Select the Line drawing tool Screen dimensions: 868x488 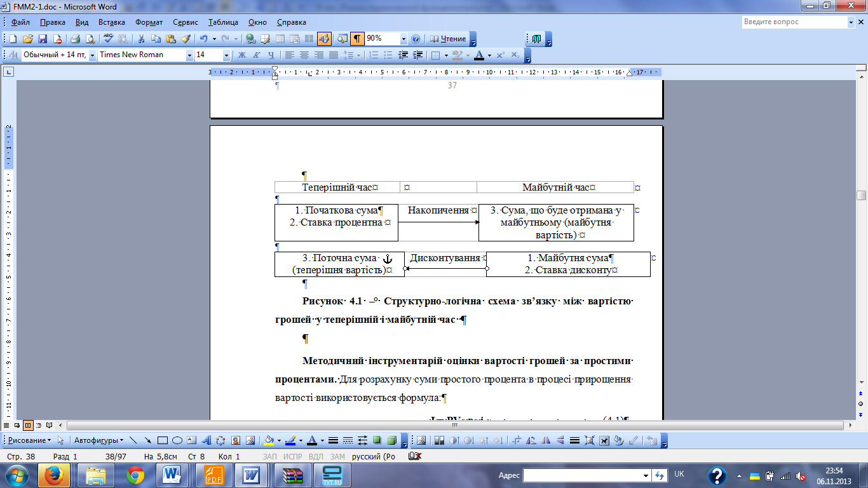point(133,440)
